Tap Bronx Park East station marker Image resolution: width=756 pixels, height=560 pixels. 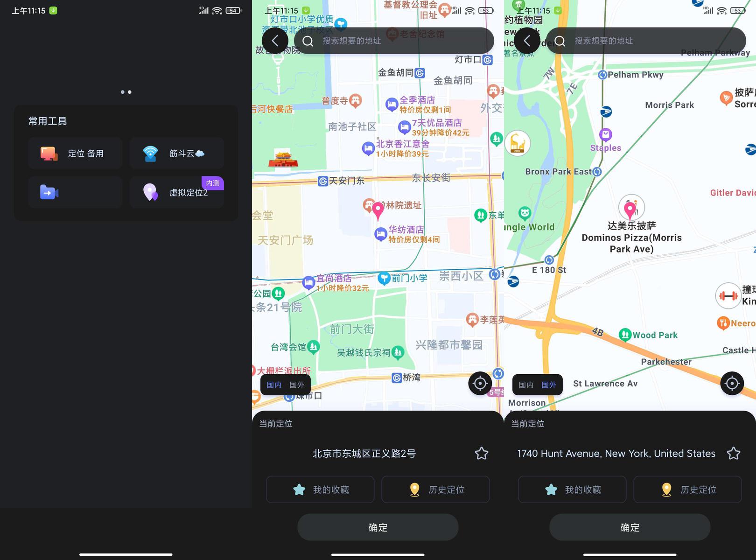click(597, 172)
